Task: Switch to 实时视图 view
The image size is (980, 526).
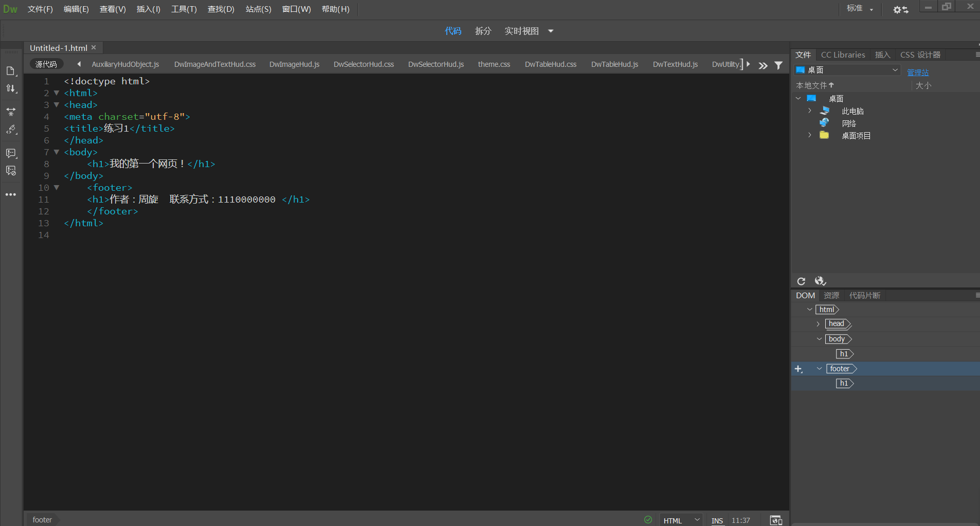Action: [521, 31]
